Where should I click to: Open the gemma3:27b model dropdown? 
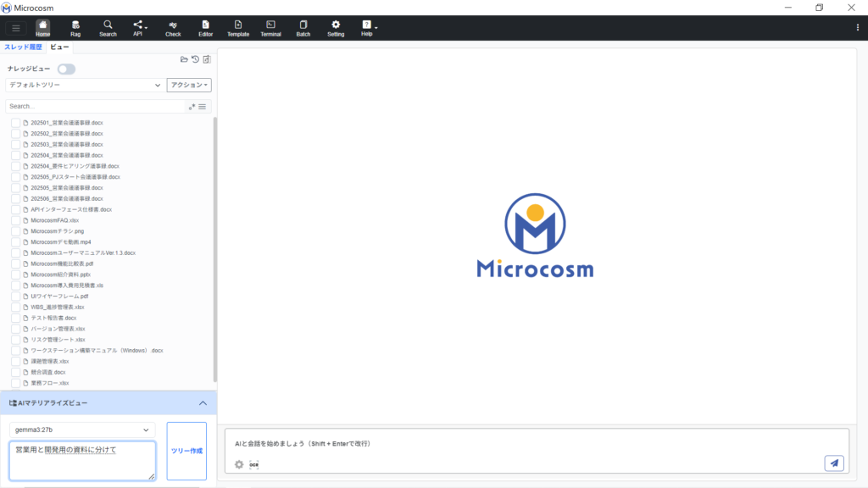click(x=82, y=430)
